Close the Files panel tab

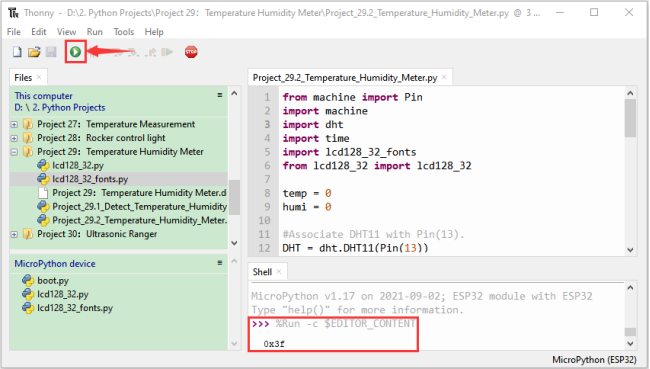pos(39,77)
